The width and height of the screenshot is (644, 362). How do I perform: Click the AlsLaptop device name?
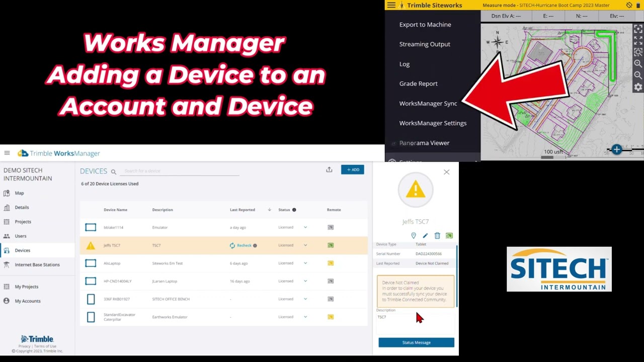tap(112, 263)
